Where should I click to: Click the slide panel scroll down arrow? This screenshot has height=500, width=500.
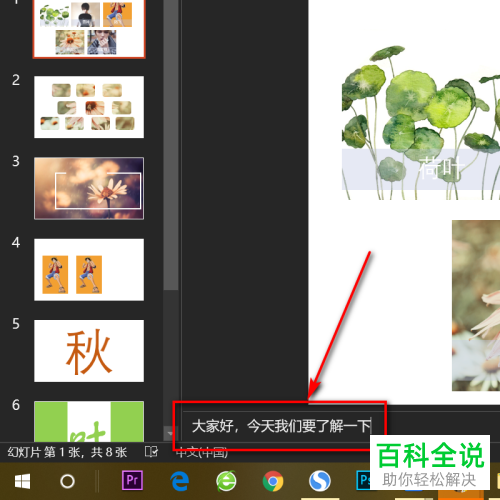pos(170,434)
